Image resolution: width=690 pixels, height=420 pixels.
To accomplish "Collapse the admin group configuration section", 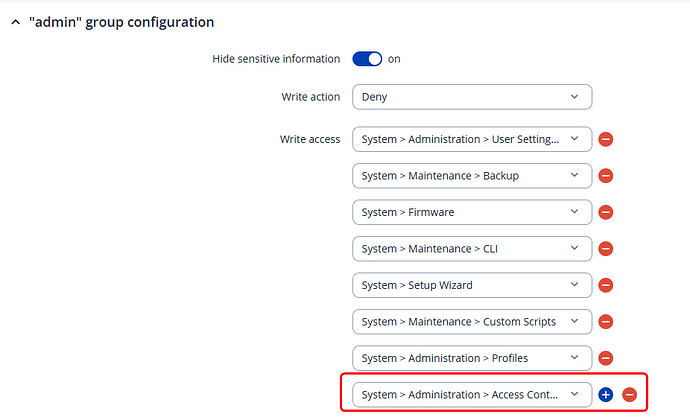I will click(x=15, y=22).
